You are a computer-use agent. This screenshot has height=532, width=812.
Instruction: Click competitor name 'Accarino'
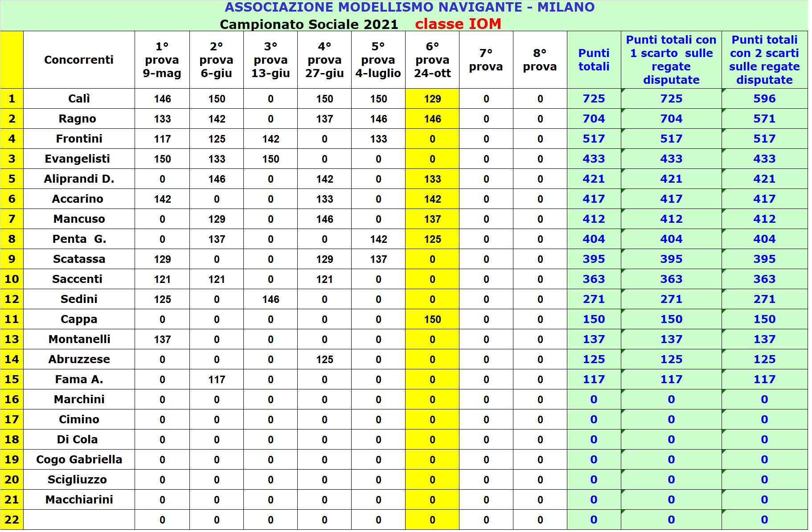(78, 199)
